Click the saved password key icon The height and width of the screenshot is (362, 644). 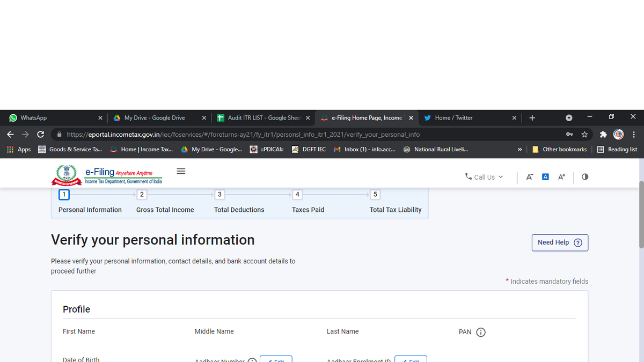point(569,134)
